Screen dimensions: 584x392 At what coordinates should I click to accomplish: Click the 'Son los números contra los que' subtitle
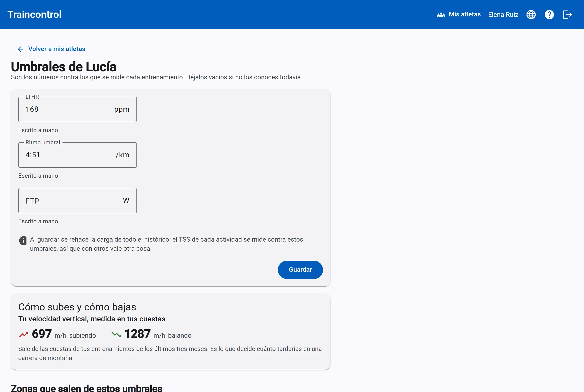[156, 77]
